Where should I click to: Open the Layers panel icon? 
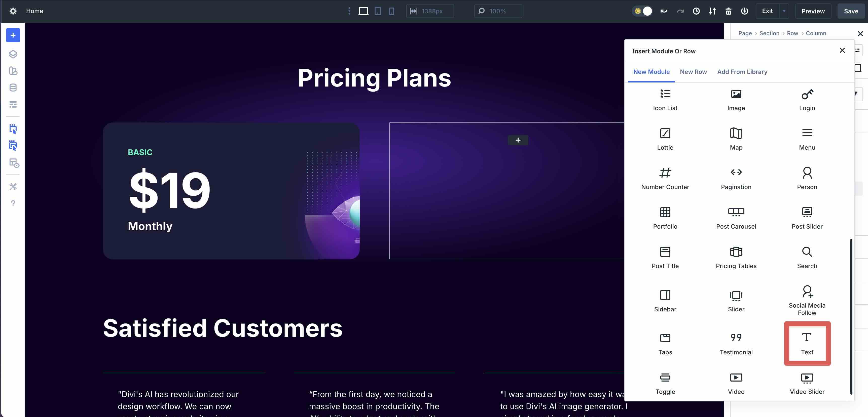tap(13, 54)
